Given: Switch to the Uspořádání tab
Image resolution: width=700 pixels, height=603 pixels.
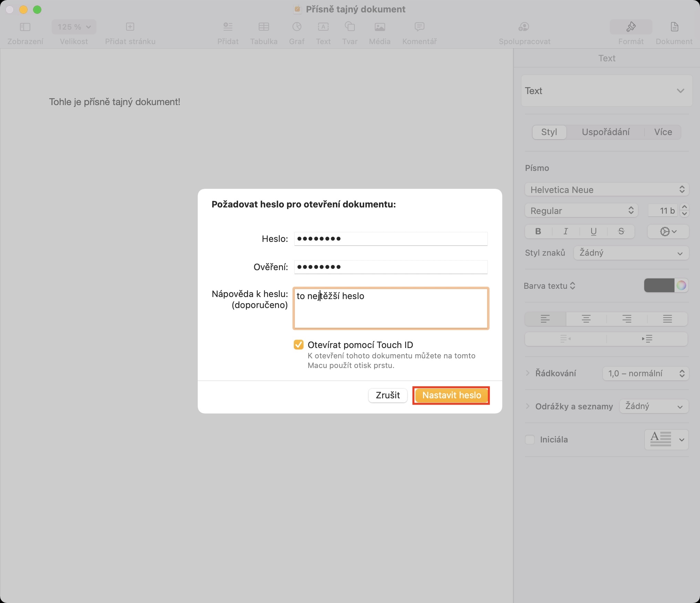Looking at the screenshot, I should tap(605, 132).
